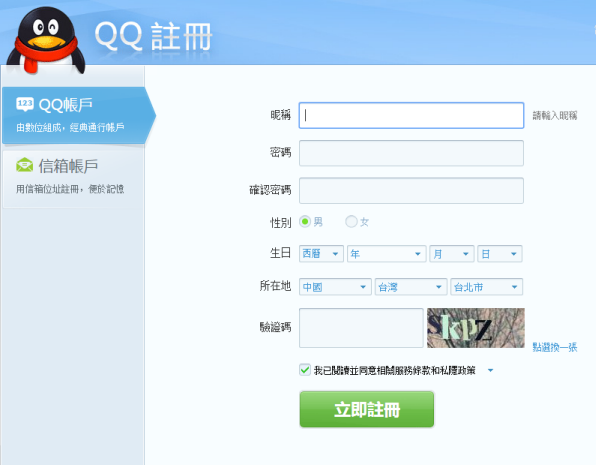Click the 123 chat bubble icon
The image size is (596, 465).
25,104
